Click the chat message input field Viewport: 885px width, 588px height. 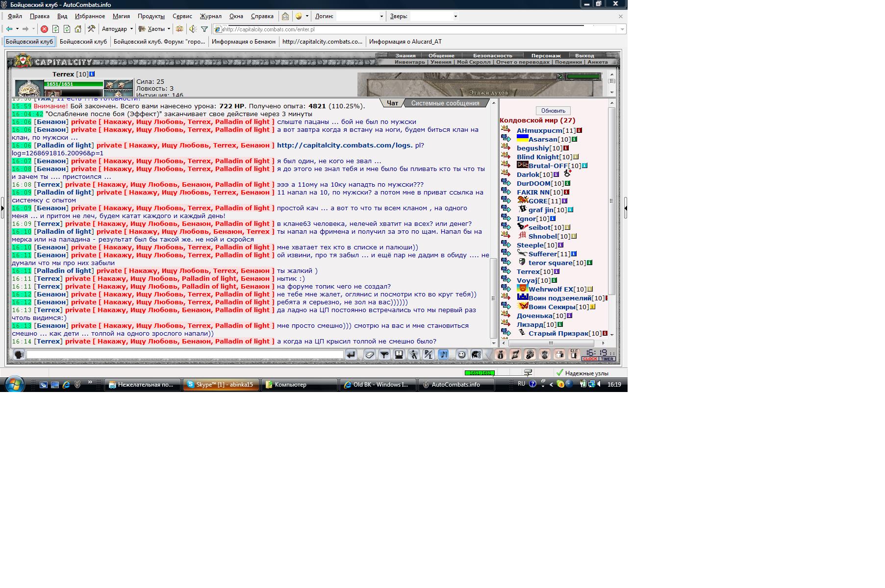[185, 354]
